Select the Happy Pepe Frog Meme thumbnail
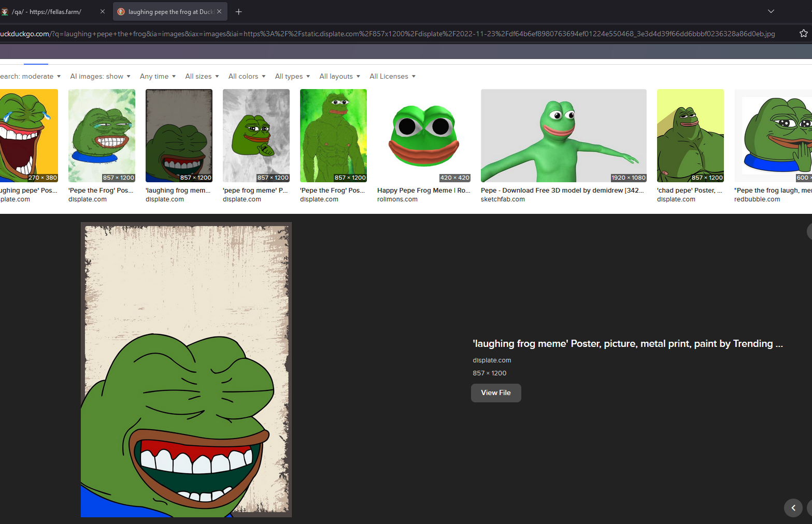The image size is (812, 524). pos(424,136)
